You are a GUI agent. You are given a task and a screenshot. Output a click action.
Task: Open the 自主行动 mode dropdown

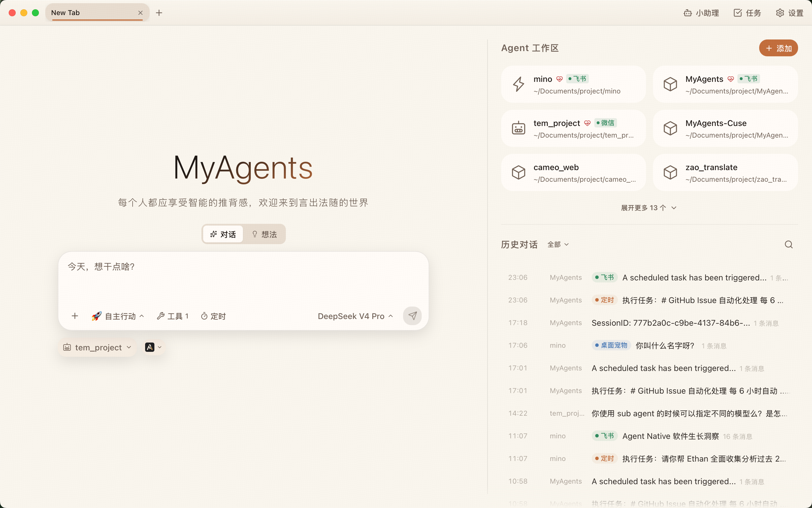[x=118, y=316]
